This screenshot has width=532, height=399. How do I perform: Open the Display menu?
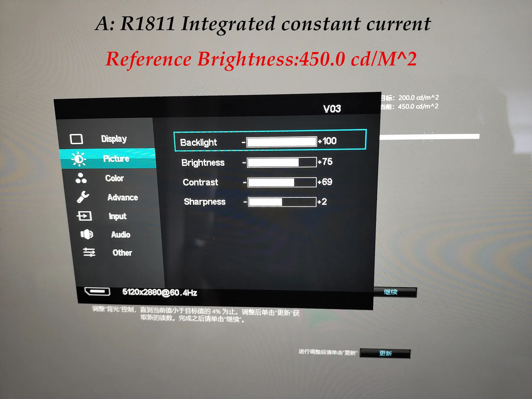pyautogui.click(x=114, y=139)
